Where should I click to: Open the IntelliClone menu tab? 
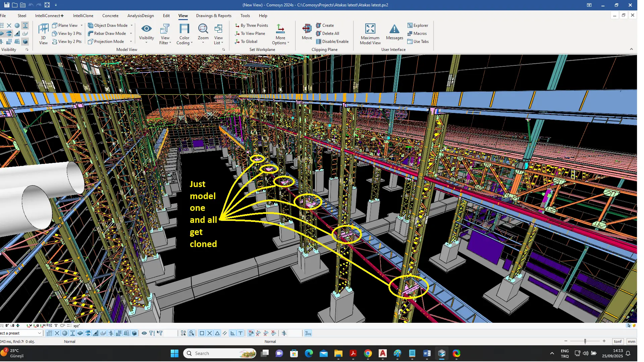83,16
